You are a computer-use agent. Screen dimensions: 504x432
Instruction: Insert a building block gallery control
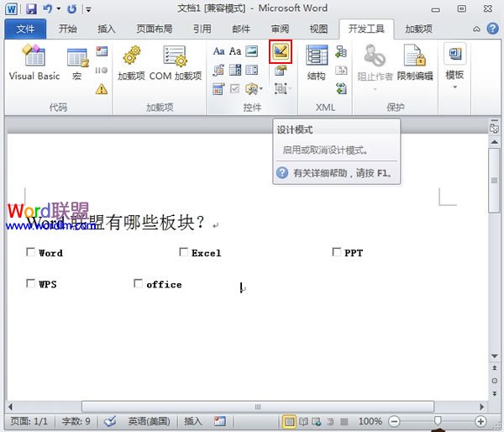218,70
